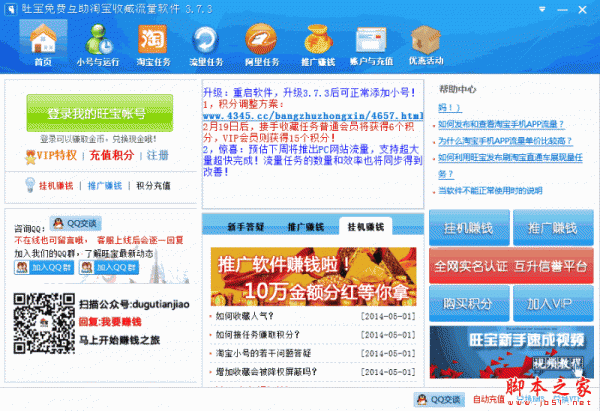Open 优惠活动 box toolbar icon
The image size is (600, 411).
pos(426,44)
